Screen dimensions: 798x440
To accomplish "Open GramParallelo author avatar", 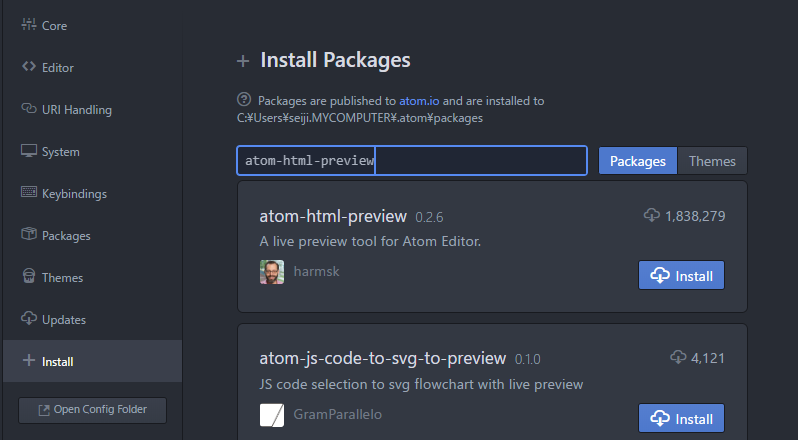I will point(271,414).
